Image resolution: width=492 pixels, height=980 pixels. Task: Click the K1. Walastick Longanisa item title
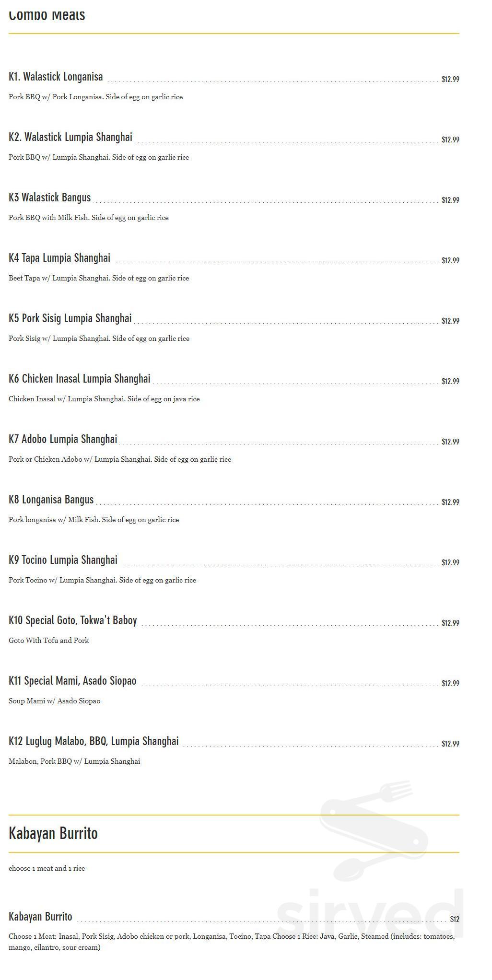click(x=56, y=77)
